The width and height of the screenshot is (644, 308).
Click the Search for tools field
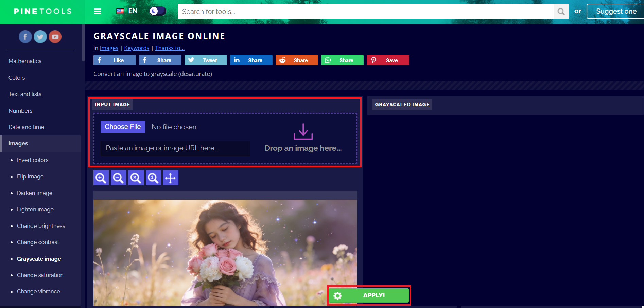click(x=366, y=12)
